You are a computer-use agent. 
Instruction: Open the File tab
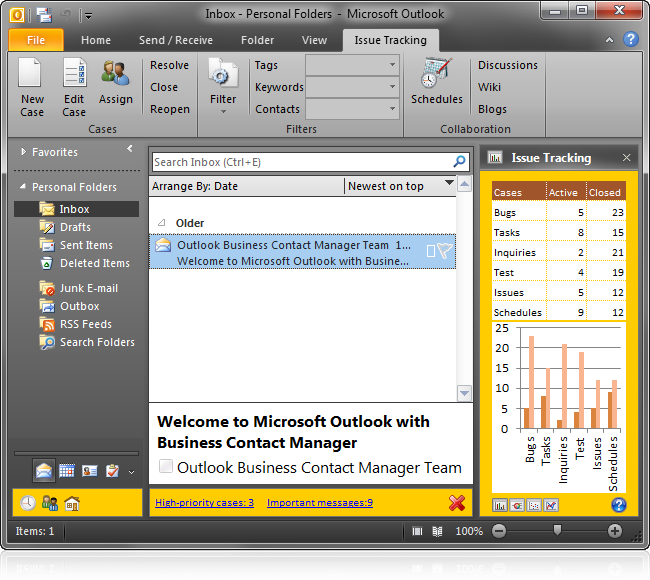[36, 40]
